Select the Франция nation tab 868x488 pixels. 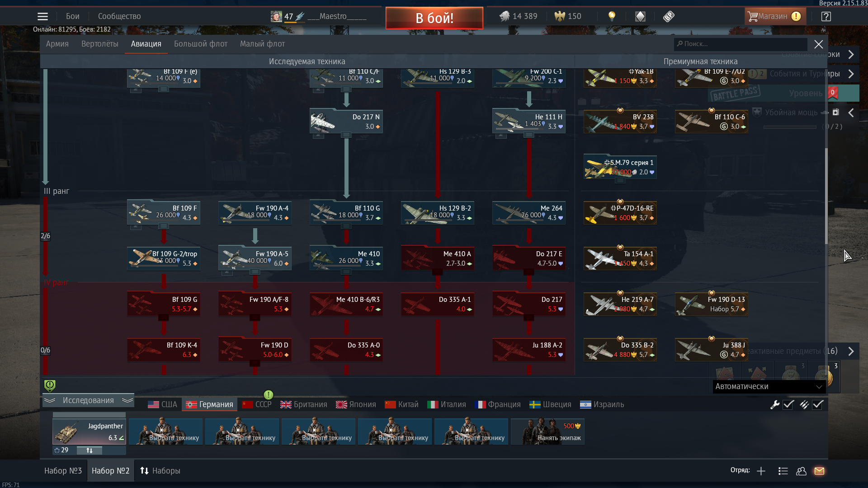click(x=498, y=404)
